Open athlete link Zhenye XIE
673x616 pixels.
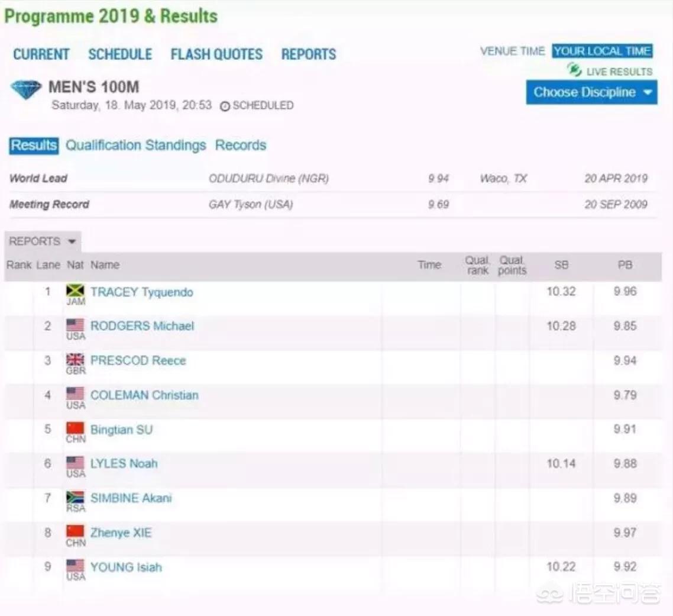tap(121, 533)
